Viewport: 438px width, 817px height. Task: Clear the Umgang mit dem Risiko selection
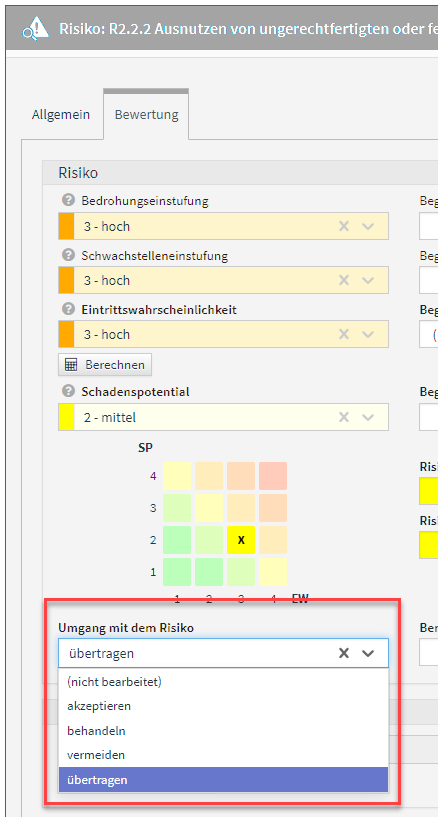click(344, 653)
